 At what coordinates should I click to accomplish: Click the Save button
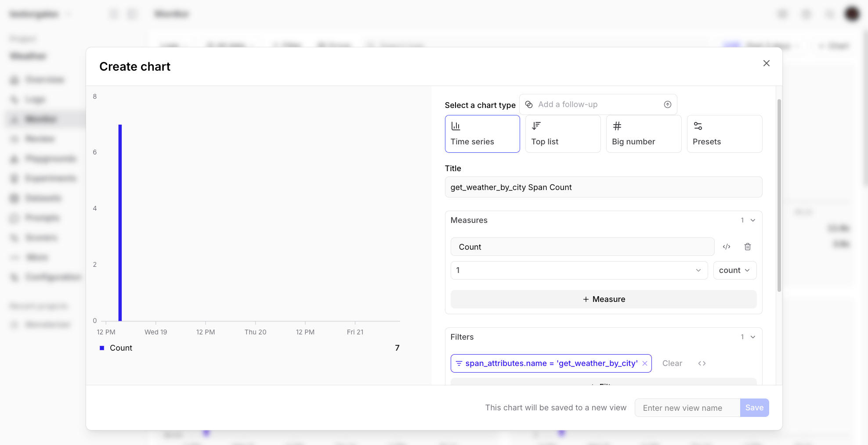coord(754,408)
